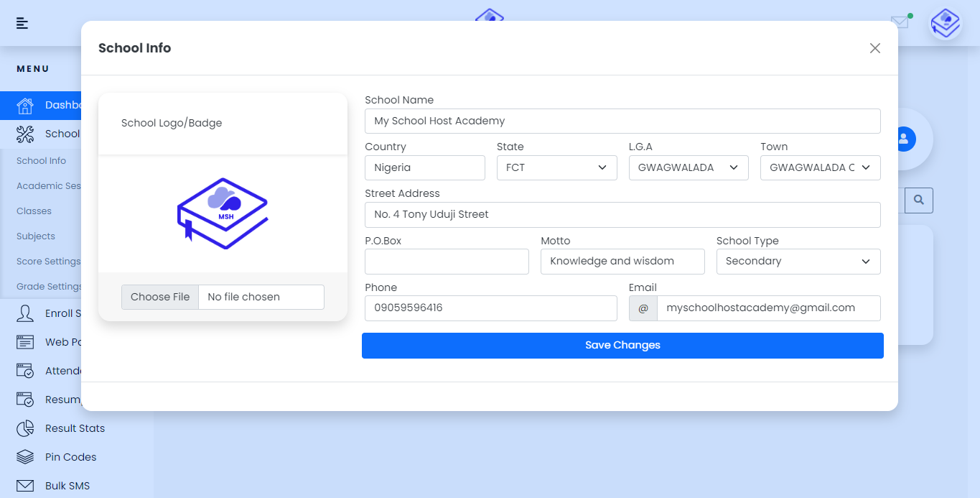Open Subjects from the sidebar submenu
The width and height of the screenshot is (980, 498).
[x=36, y=236]
